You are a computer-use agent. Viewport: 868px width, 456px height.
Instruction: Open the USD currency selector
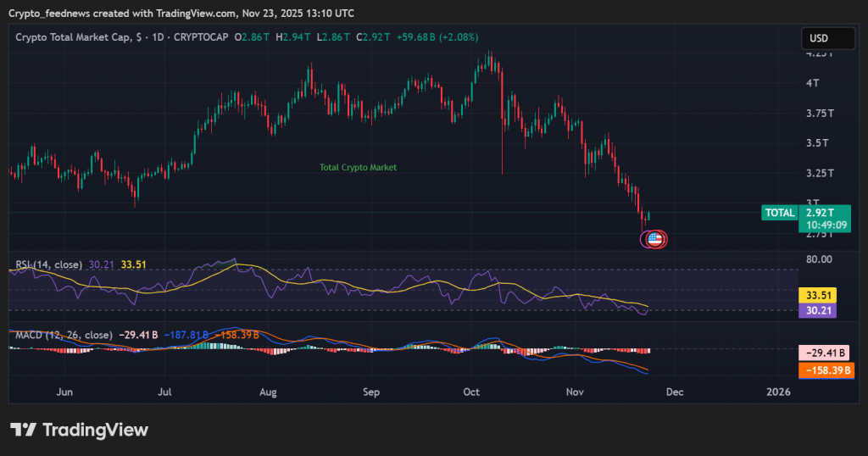827,38
